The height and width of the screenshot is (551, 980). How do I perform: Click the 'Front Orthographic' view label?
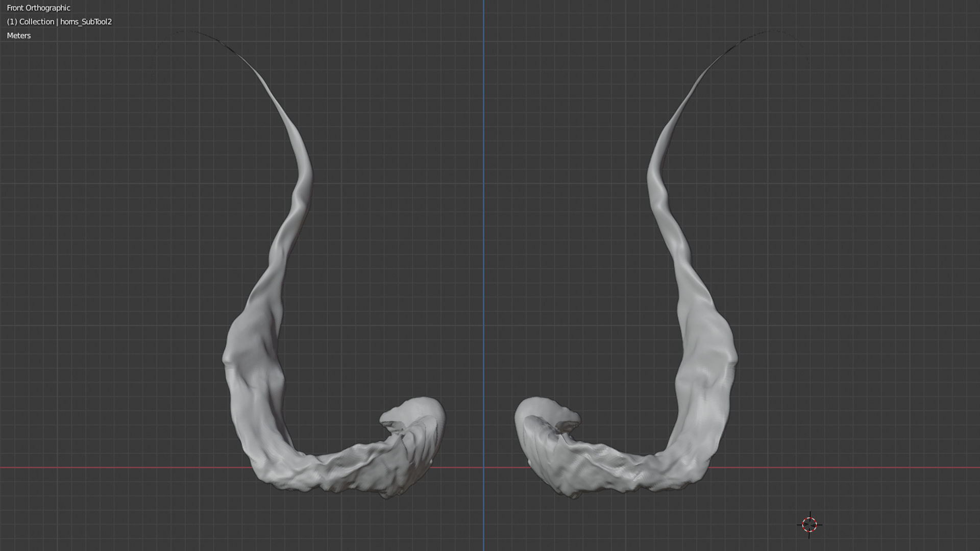pos(39,8)
